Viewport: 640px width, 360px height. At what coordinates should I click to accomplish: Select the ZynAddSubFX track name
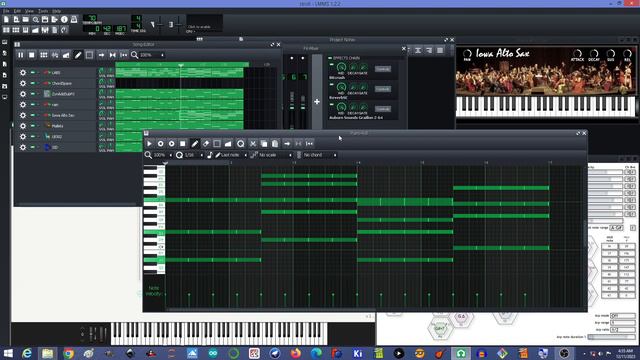[x=63, y=94]
